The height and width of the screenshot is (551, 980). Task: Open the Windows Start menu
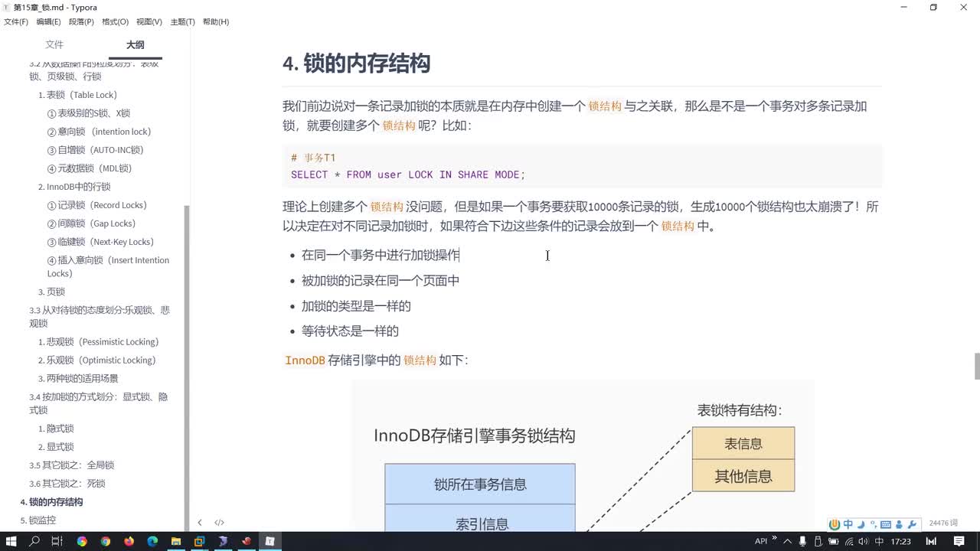pyautogui.click(x=11, y=541)
